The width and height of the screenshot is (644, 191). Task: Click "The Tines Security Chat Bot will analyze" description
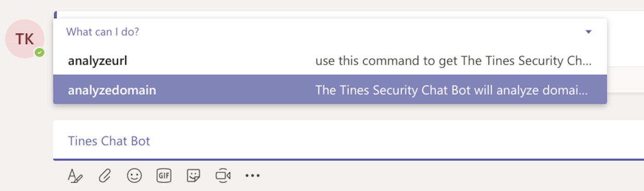pyautogui.click(x=451, y=90)
